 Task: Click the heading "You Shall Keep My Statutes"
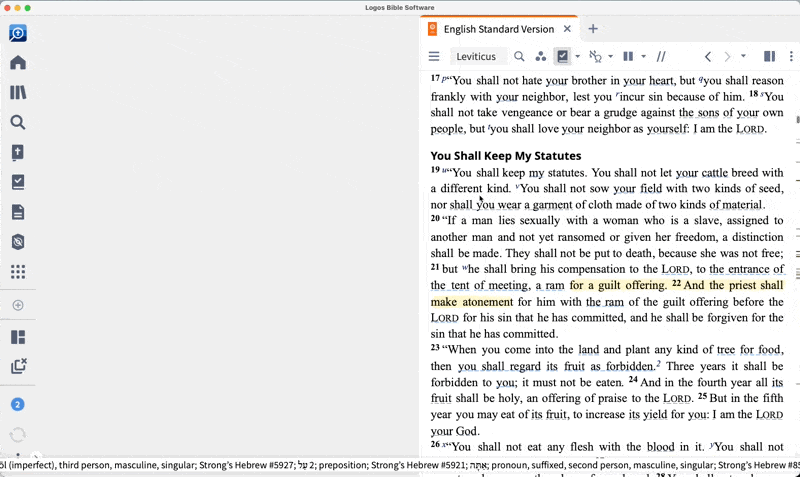pos(506,156)
